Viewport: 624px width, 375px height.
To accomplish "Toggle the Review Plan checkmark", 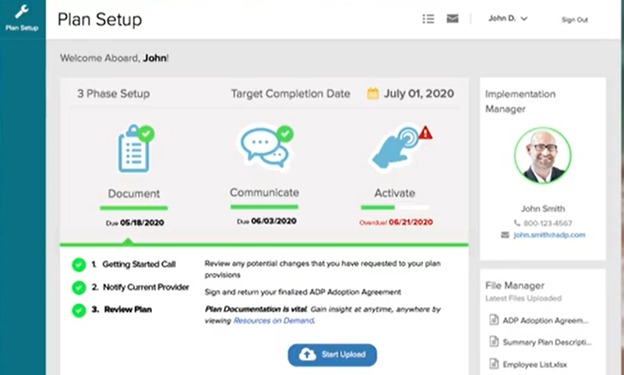I will point(79,310).
